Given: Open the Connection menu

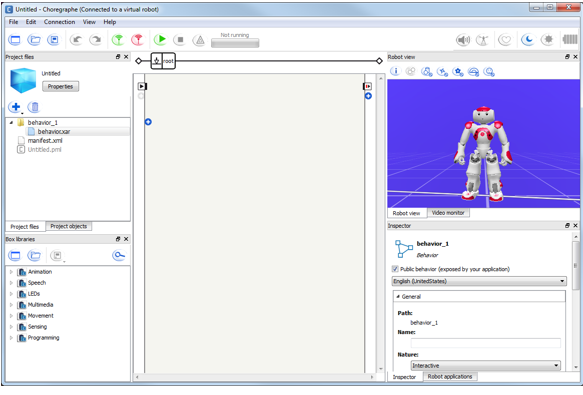Looking at the screenshot, I should (59, 22).
